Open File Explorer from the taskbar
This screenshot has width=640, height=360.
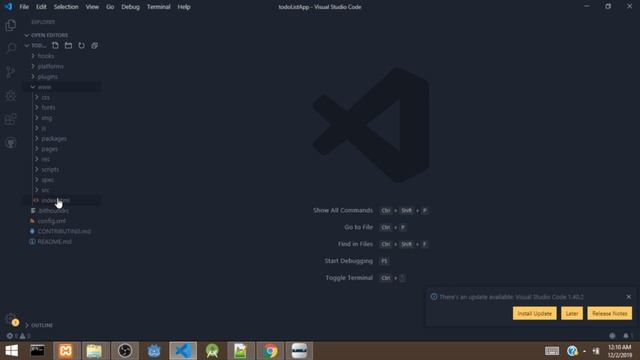(x=94, y=351)
